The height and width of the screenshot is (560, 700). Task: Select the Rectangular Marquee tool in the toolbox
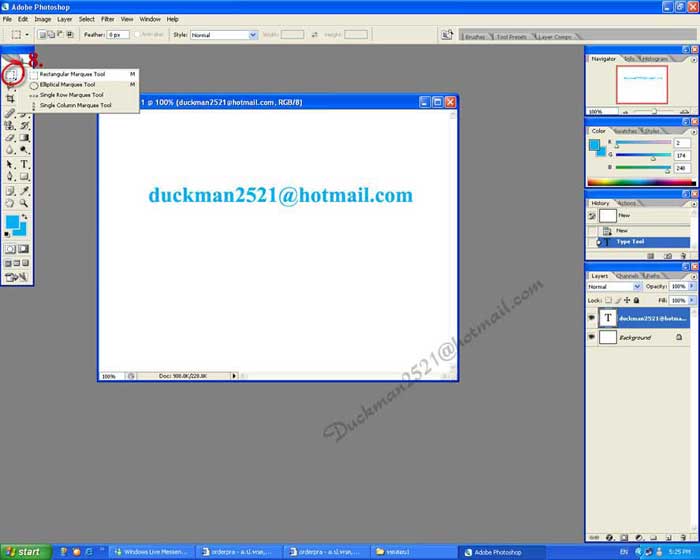click(x=11, y=75)
